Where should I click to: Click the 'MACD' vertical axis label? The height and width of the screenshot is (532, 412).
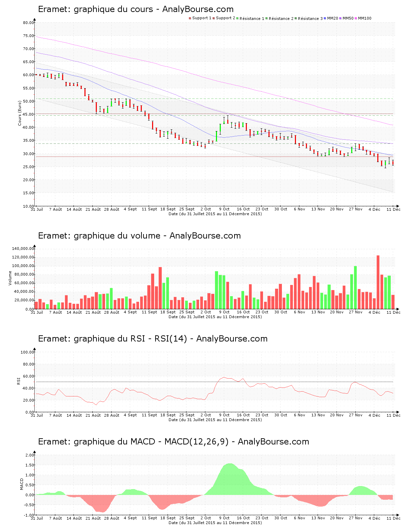point(22,484)
